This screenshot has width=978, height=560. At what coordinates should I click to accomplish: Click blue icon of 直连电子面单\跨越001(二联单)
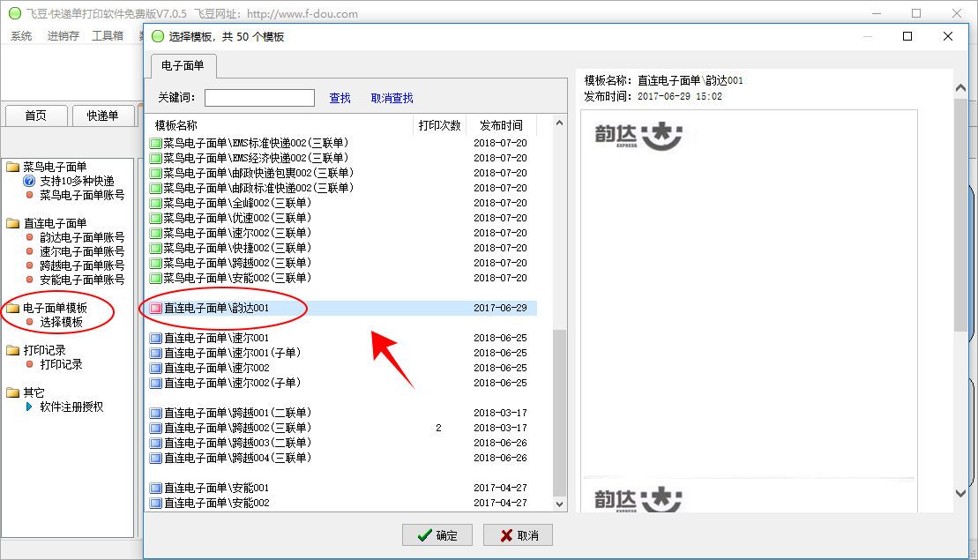tap(156, 413)
